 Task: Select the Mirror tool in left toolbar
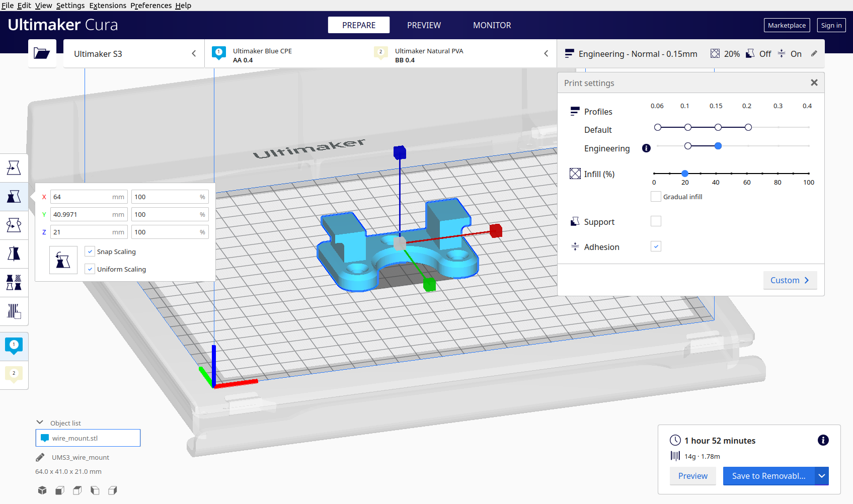click(14, 254)
